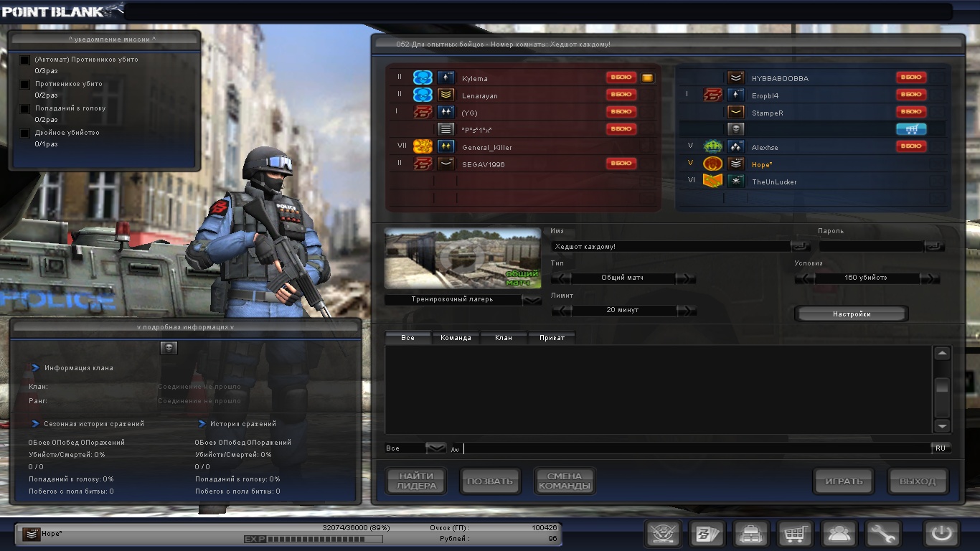
Task: Toggle the 'Попаданий в голову' mission checkbox
Action: tap(25, 109)
